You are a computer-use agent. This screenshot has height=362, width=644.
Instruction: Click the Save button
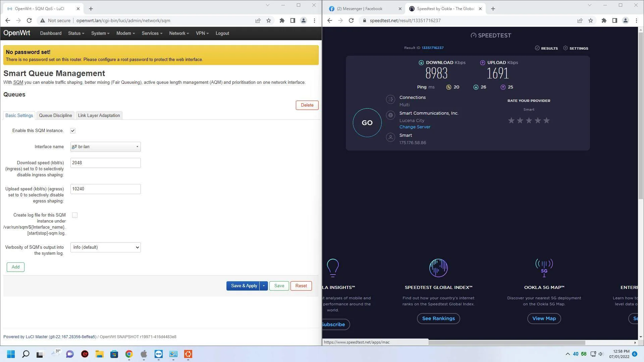[x=279, y=286]
